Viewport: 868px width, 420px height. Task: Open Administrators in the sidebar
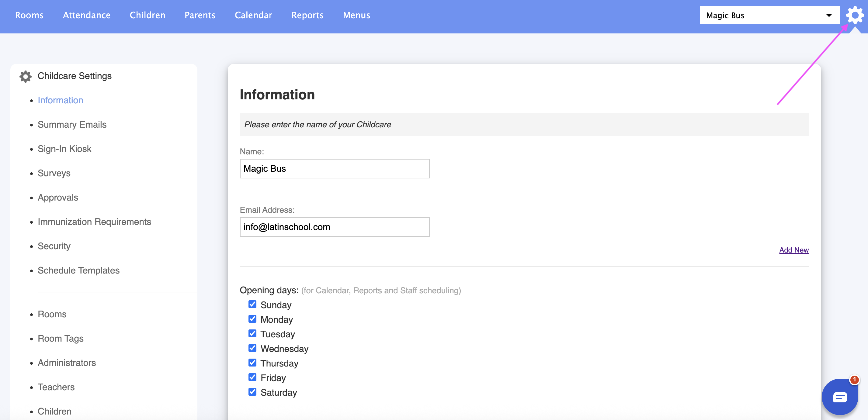coord(67,363)
